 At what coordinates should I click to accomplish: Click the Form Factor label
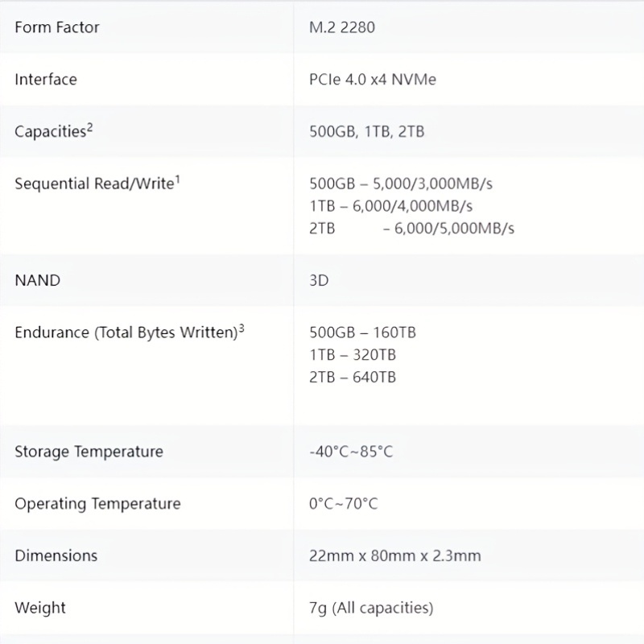pos(57,27)
